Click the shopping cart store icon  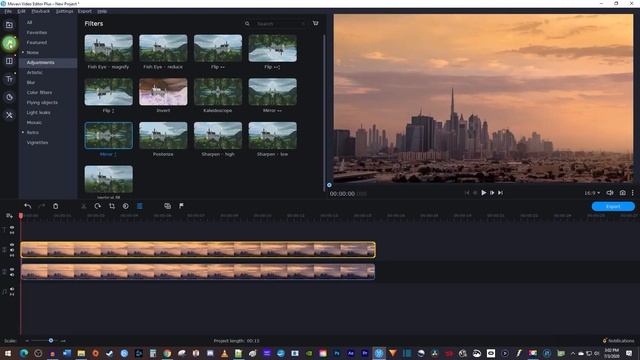click(316, 23)
